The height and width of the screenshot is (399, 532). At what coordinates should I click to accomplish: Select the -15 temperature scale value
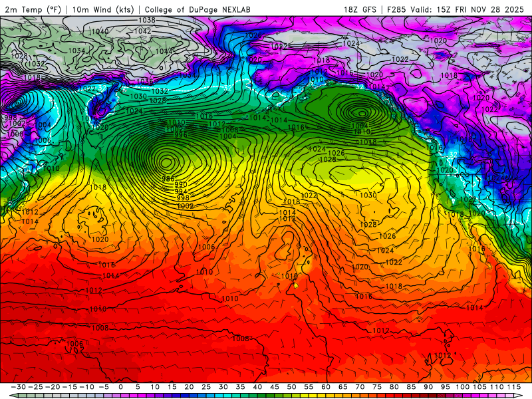70,387
